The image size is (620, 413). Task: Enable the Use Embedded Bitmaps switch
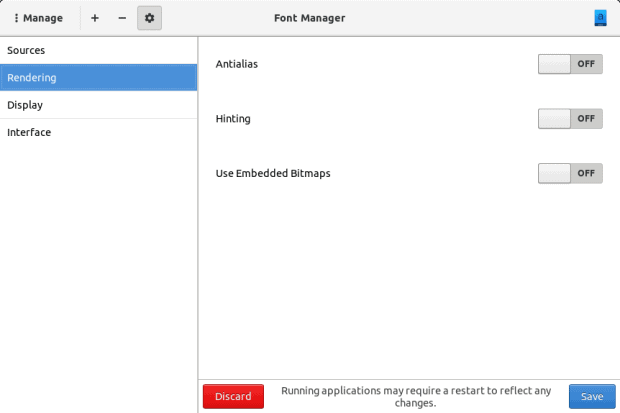pos(570,173)
